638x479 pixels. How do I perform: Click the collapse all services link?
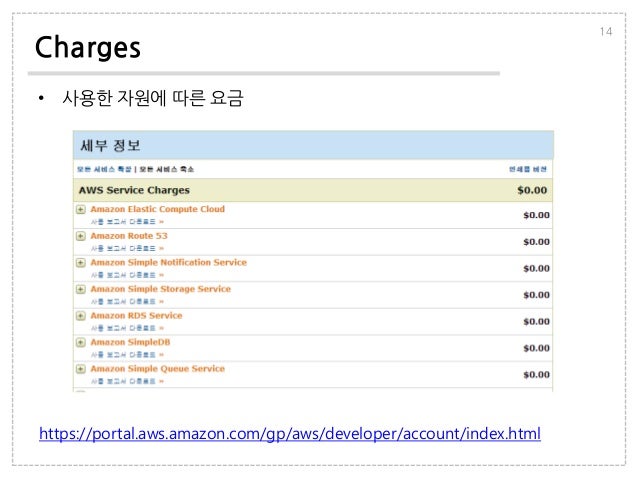coord(167,169)
